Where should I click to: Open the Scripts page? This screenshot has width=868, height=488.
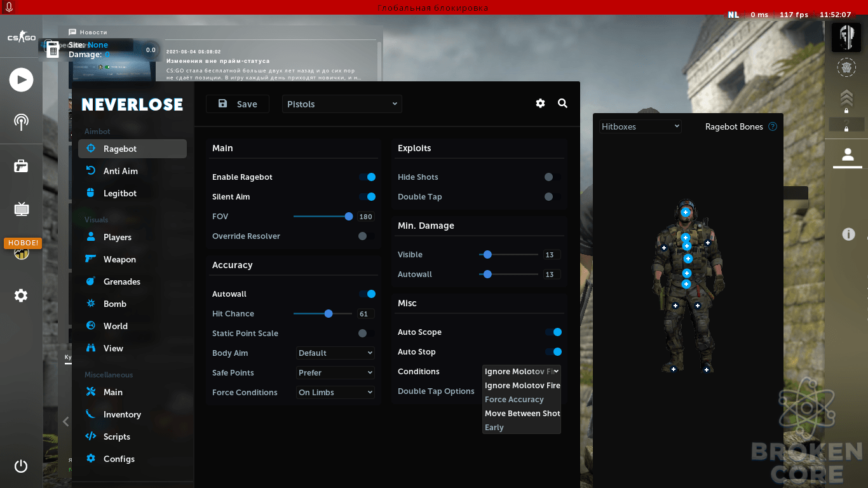[132, 437]
